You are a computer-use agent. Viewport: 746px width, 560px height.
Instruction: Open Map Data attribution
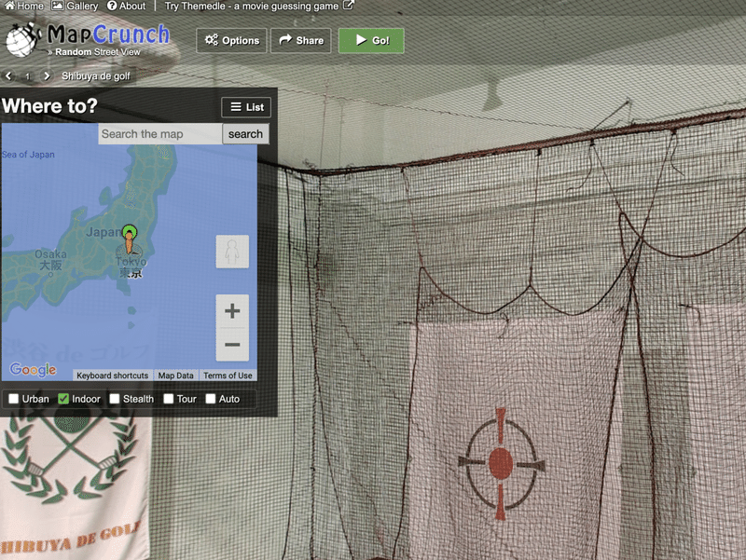(175, 376)
